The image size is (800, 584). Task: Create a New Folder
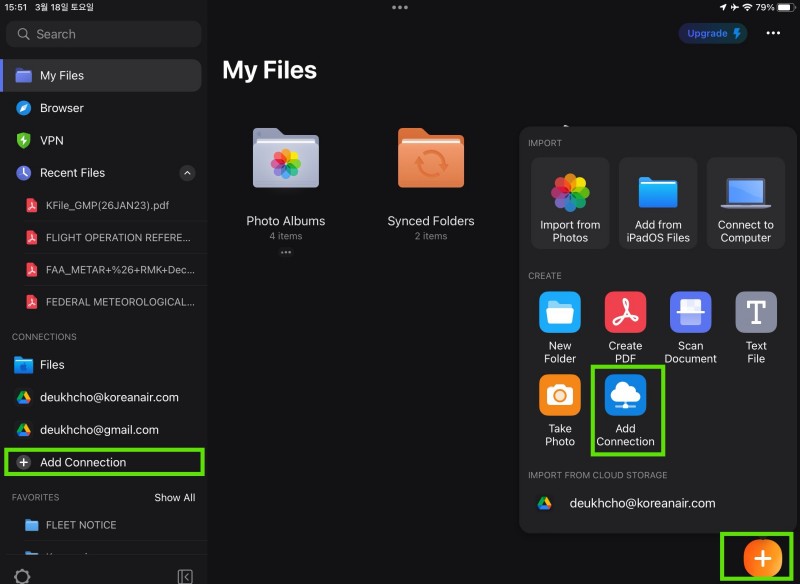560,313
